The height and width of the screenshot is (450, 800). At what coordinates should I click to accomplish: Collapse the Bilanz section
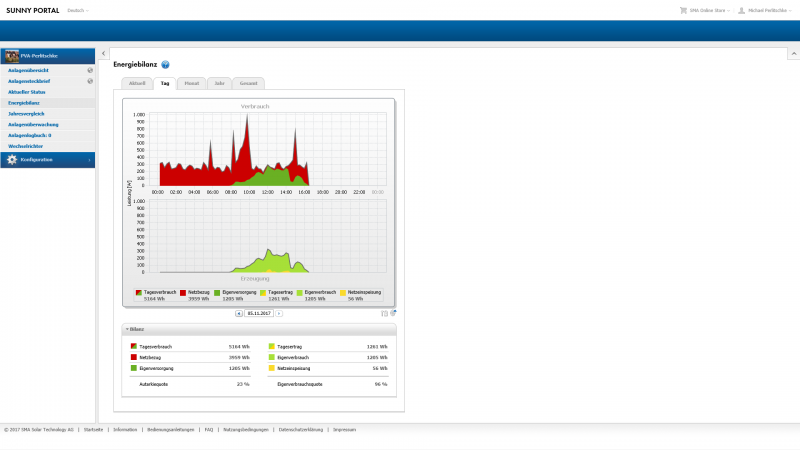coord(127,329)
